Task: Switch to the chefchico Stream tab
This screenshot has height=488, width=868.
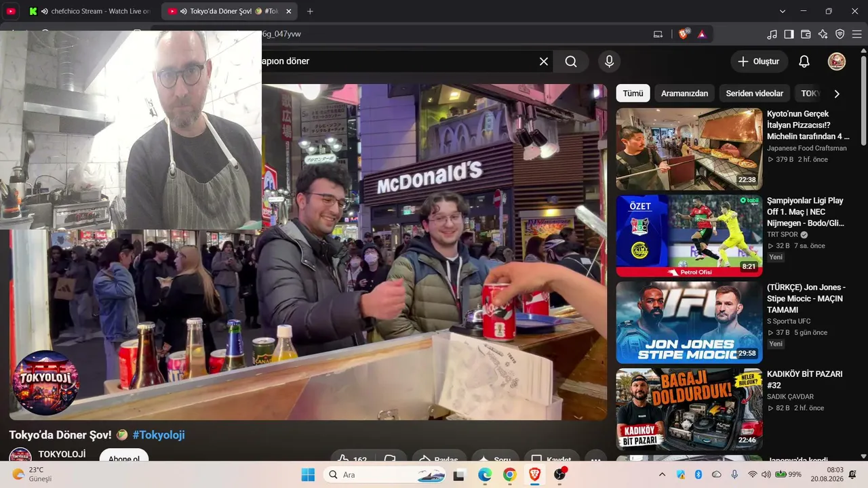Action: (91, 12)
